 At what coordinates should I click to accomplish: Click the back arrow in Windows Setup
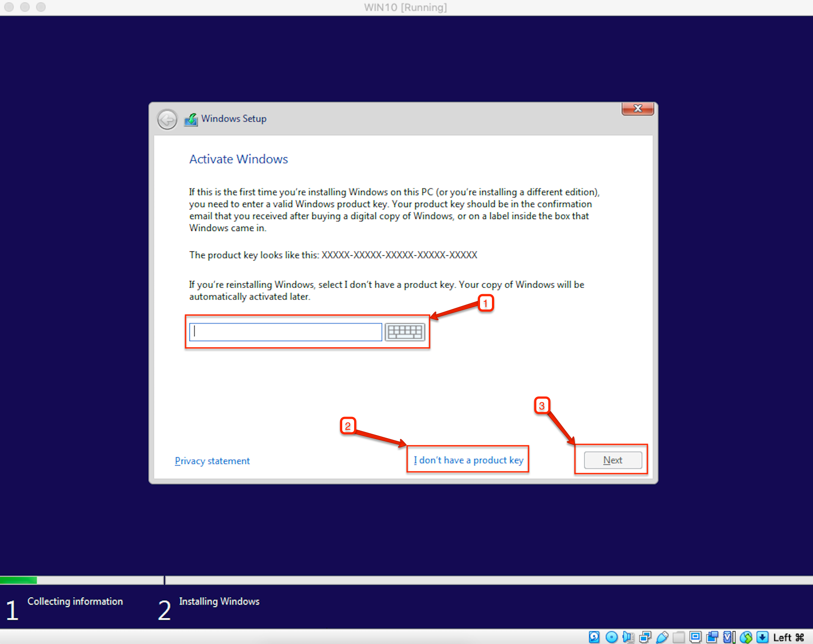click(167, 119)
